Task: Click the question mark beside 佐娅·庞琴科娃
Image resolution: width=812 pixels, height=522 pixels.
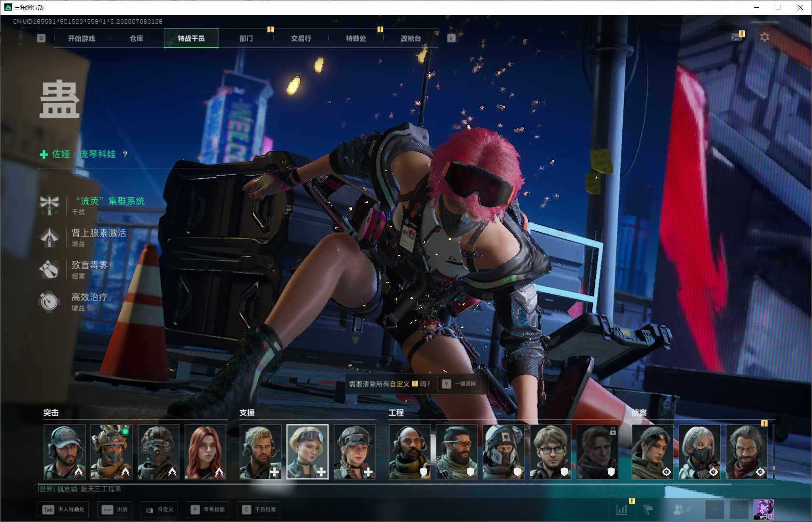Action: [x=125, y=154]
